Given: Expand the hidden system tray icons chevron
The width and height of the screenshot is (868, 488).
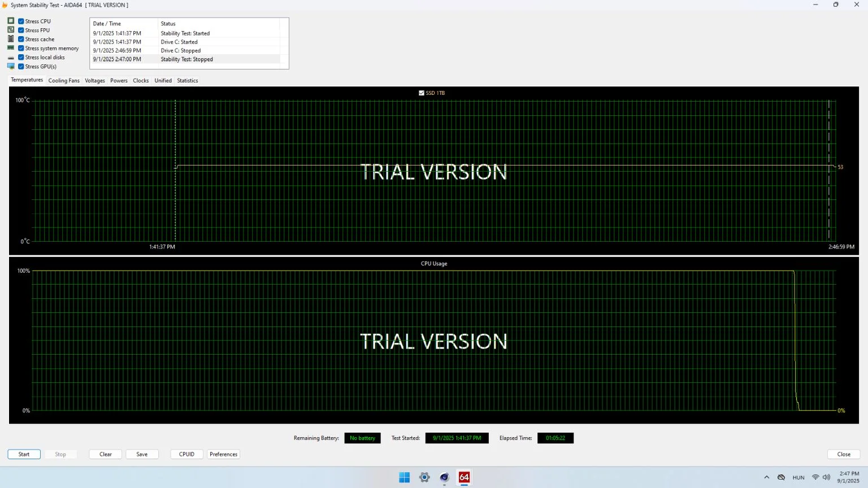Looking at the screenshot, I should tap(767, 477).
